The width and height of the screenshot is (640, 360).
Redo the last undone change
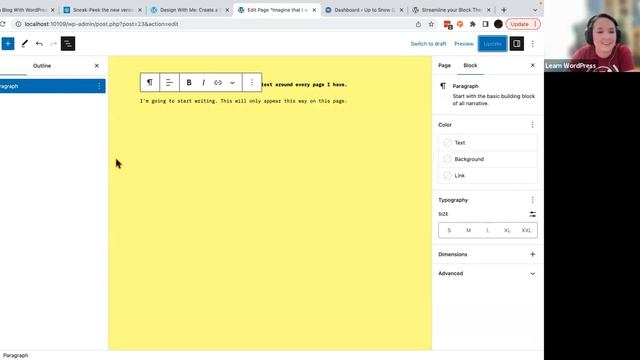(53, 44)
